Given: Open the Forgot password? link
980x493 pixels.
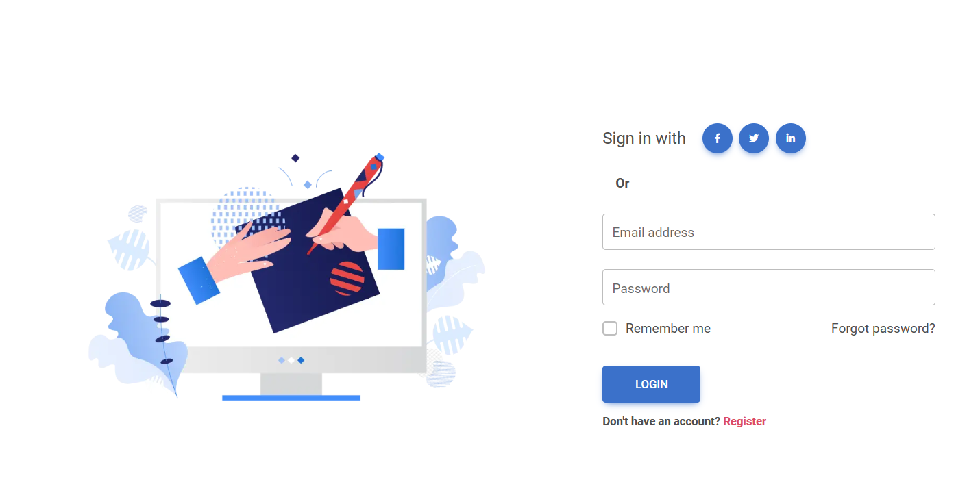Looking at the screenshot, I should [x=883, y=329].
